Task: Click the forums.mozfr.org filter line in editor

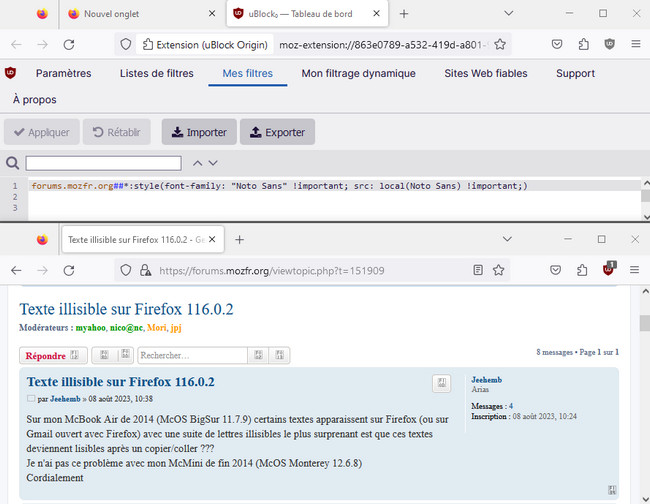Action: [279, 186]
